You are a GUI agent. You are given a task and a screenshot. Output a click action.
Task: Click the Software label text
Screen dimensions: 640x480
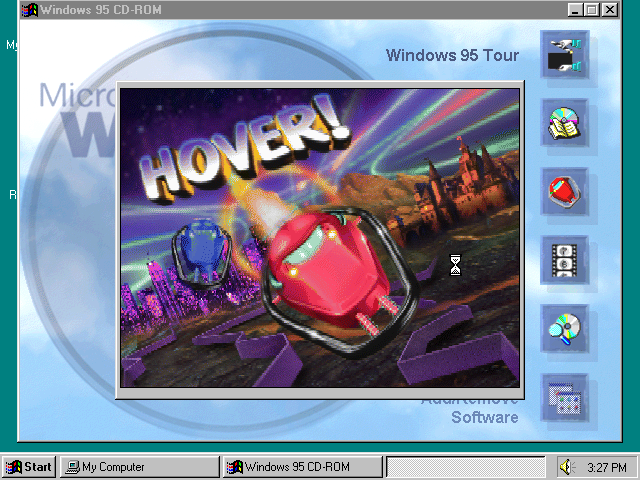pos(484,417)
